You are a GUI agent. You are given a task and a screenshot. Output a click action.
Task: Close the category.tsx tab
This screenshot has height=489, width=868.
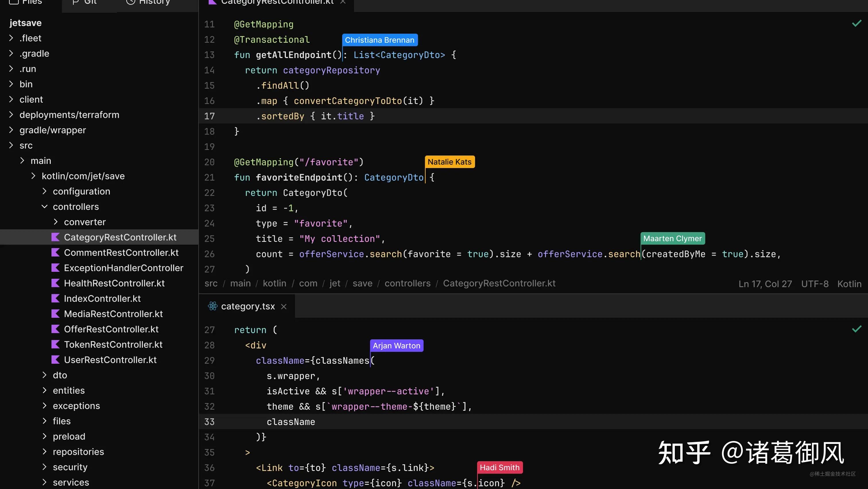tap(284, 307)
